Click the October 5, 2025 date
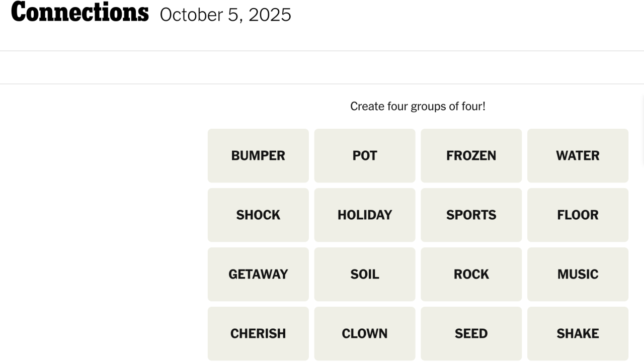The image size is (644, 362). (x=225, y=15)
